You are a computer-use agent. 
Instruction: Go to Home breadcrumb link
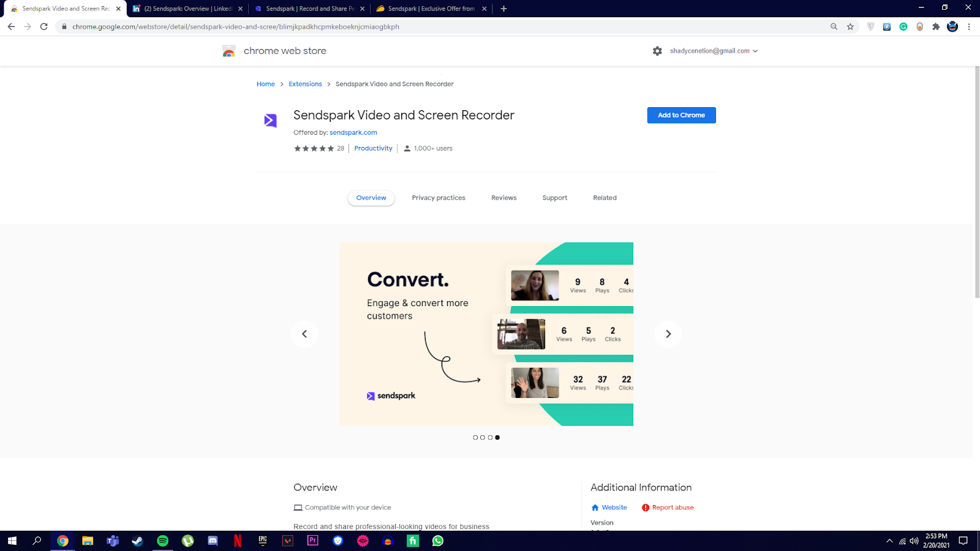point(266,84)
